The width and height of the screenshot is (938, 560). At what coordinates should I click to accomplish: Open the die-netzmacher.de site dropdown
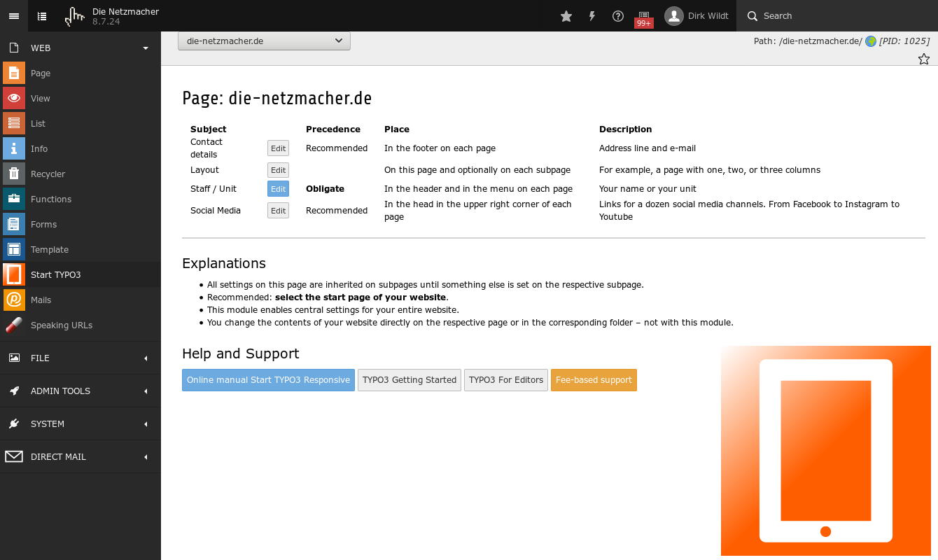coord(264,41)
